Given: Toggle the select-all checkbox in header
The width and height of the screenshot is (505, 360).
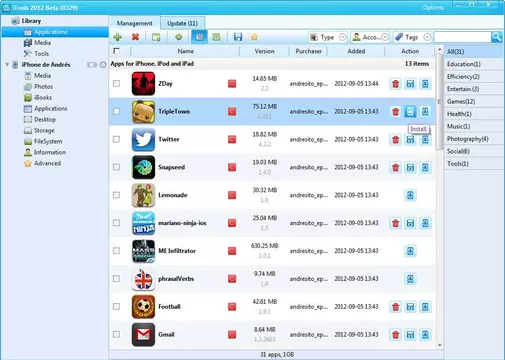Looking at the screenshot, I should (116, 51).
